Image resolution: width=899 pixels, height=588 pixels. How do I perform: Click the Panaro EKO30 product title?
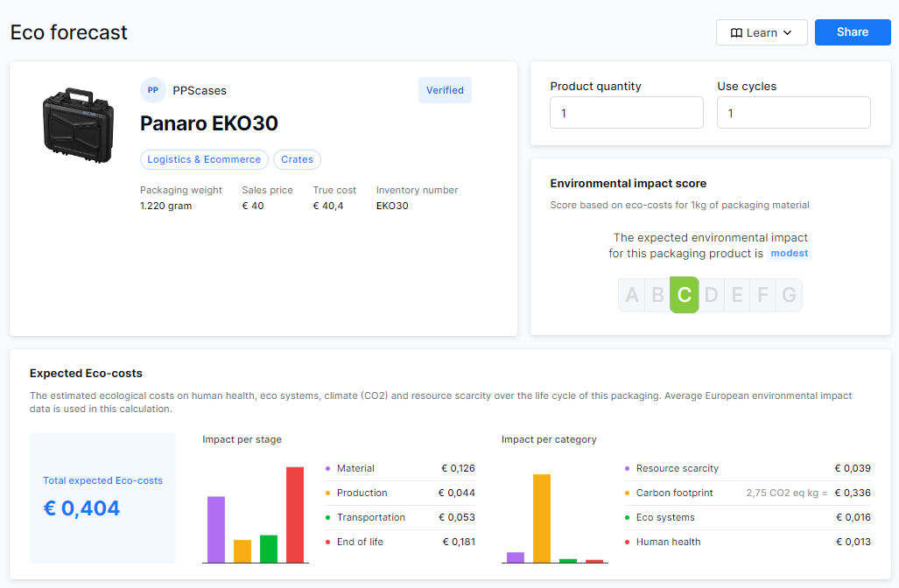pyautogui.click(x=208, y=123)
